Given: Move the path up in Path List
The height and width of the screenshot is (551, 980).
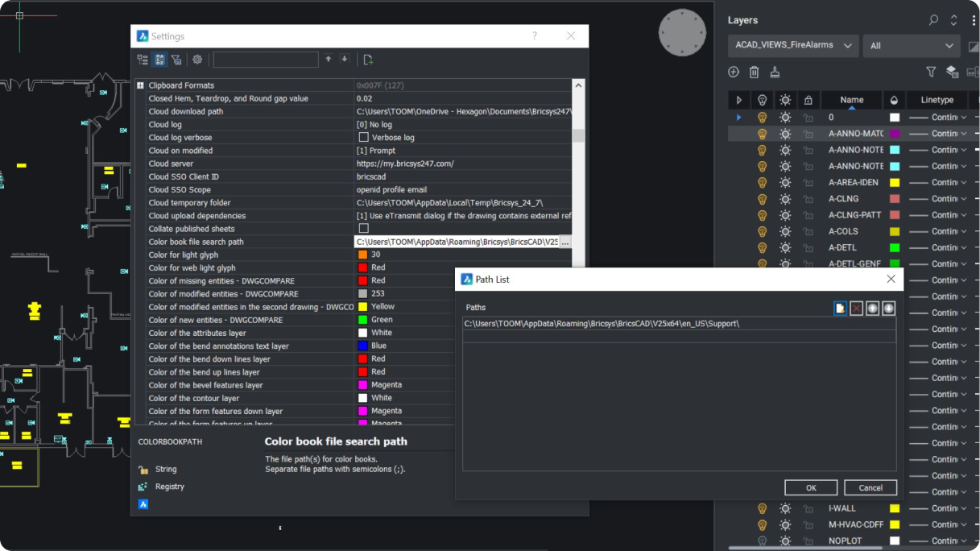Looking at the screenshot, I should 873,308.
